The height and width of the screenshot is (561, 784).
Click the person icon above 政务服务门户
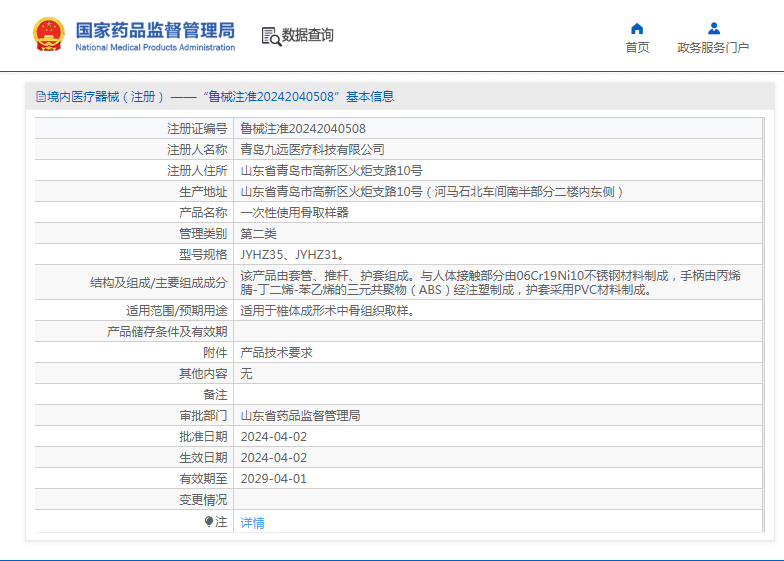[713, 28]
